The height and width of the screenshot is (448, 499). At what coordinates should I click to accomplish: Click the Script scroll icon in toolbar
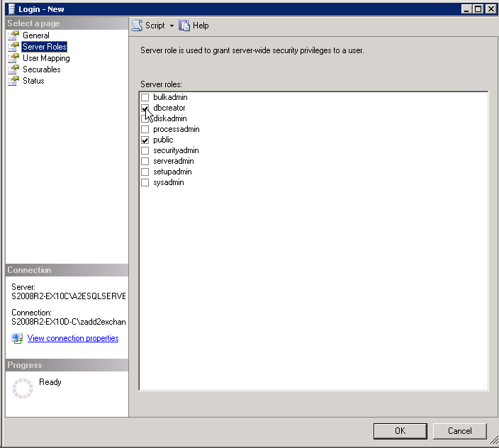[138, 26]
